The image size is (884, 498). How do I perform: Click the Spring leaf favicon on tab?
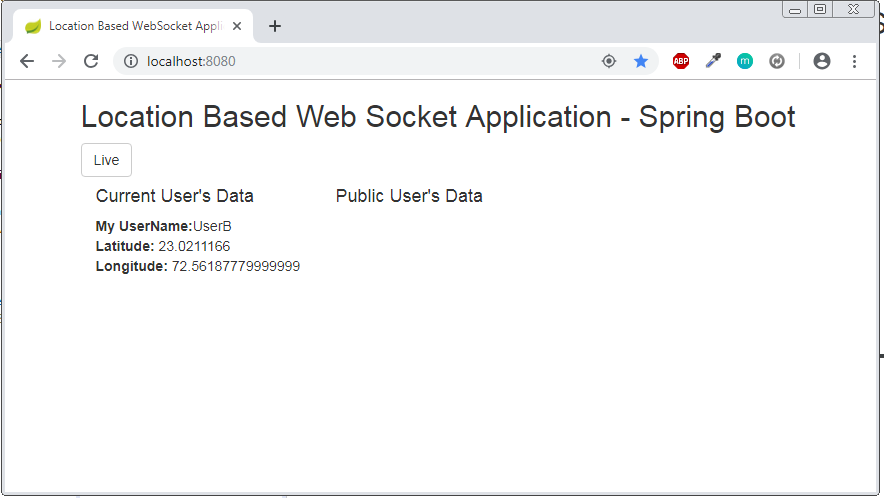[x=33, y=26]
